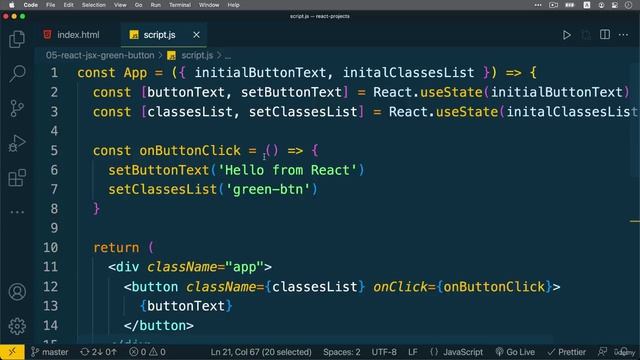Open the Extensions view
The height and width of the screenshot is (360, 640).
coord(17,178)
